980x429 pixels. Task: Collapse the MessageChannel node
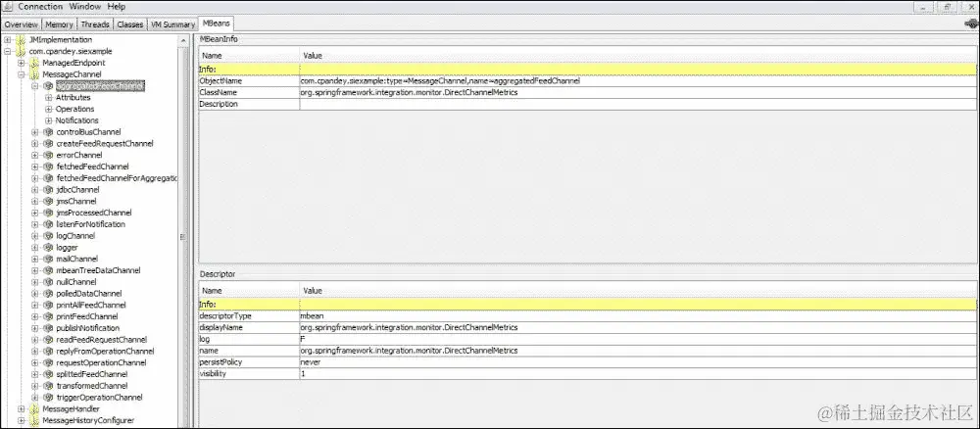coord(22,74)
